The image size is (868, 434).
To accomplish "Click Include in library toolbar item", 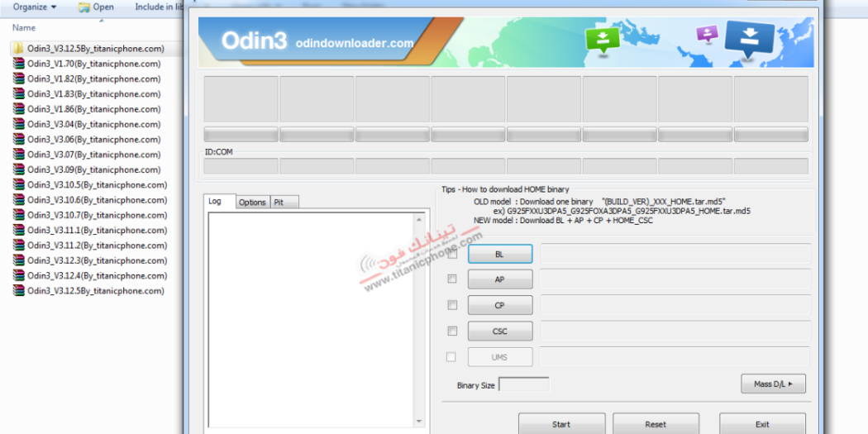I will pyautogui.click(x=160, y=7).
